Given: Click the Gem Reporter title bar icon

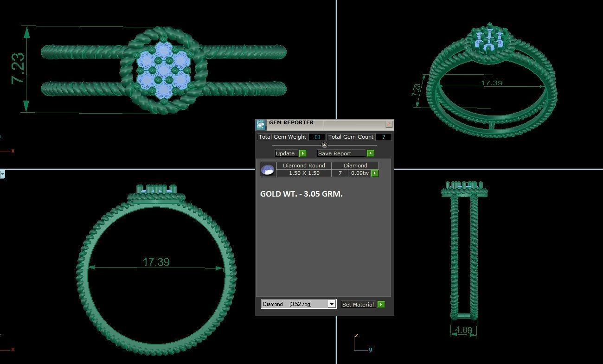Looking at the screenshot, I should pos(261,125).
